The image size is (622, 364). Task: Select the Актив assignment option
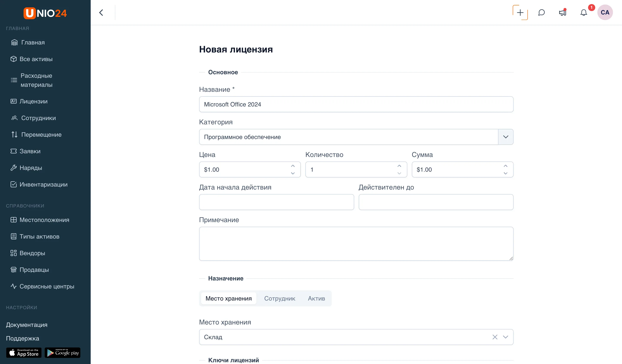(x=316, y=299)
